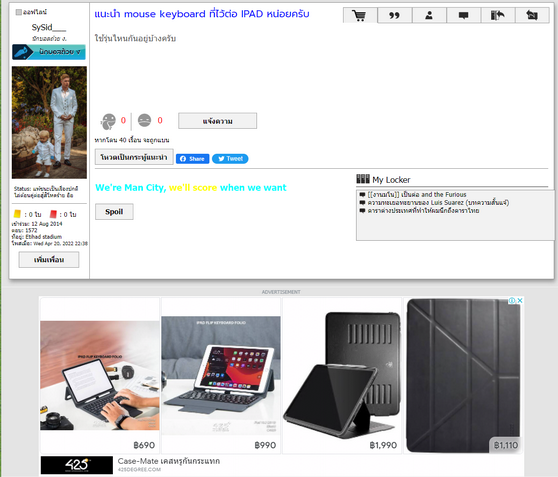Open the user profile icon tab
Image resolution: width=558 pixels, height=477 pixels.
coord(429,15)
